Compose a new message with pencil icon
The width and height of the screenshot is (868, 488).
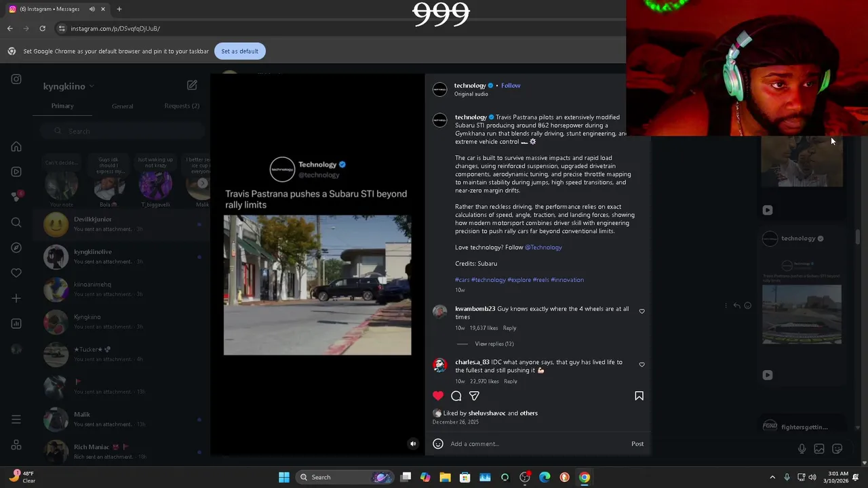(192, 85)
